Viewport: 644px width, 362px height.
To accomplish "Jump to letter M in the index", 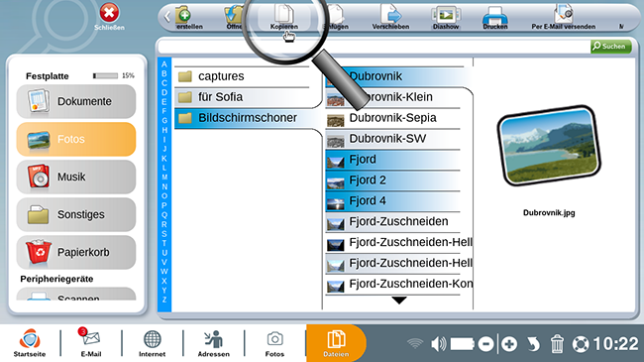I will (164, 178).
